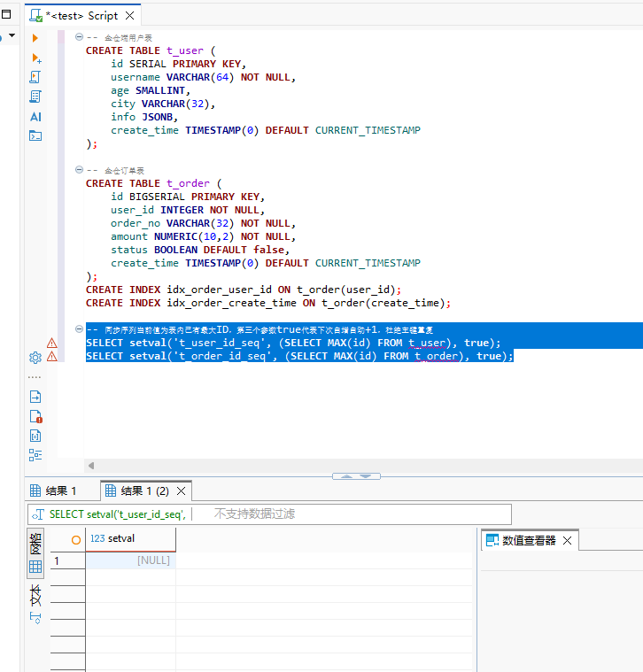Collapse the comment block above CREATE TABLE t_order

pyautogui.click(x=79, y=170)
